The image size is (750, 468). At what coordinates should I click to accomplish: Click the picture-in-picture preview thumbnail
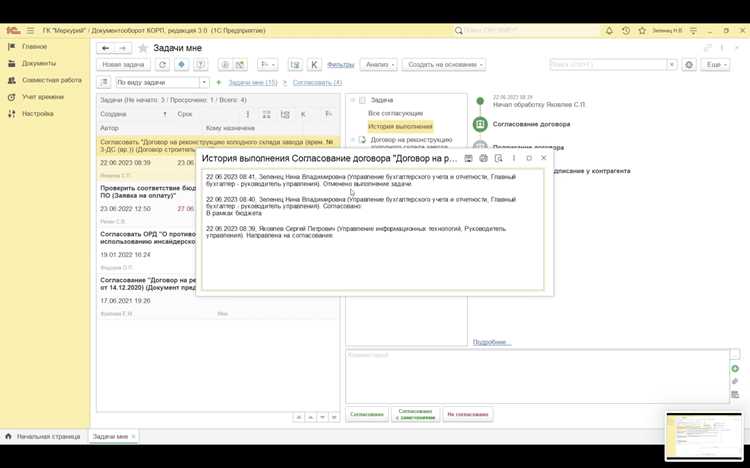coord(704,436)
